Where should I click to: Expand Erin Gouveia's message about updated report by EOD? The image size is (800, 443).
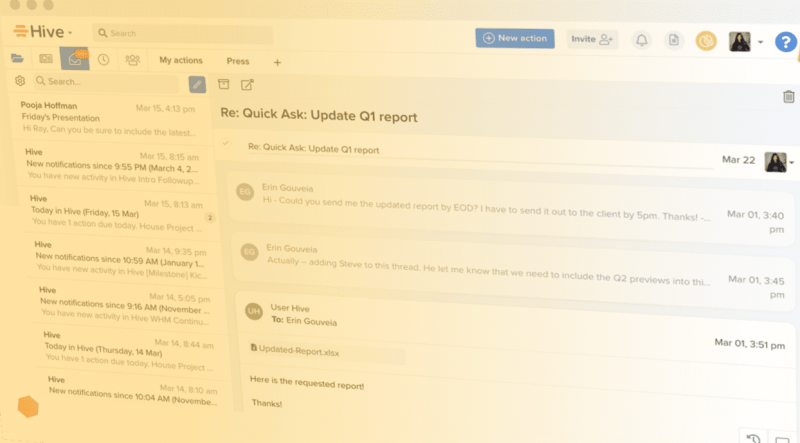512,208
